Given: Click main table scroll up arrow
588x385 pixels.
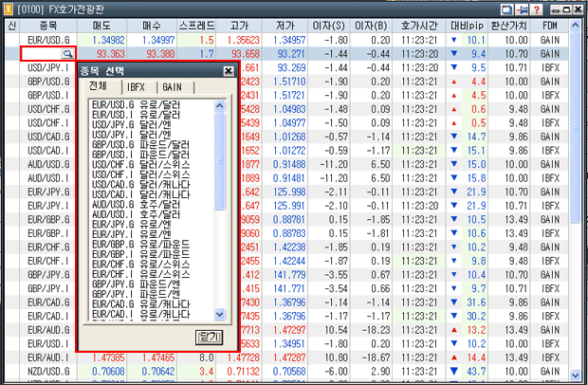Looking at the screenshot, I should tap(575, 26).
